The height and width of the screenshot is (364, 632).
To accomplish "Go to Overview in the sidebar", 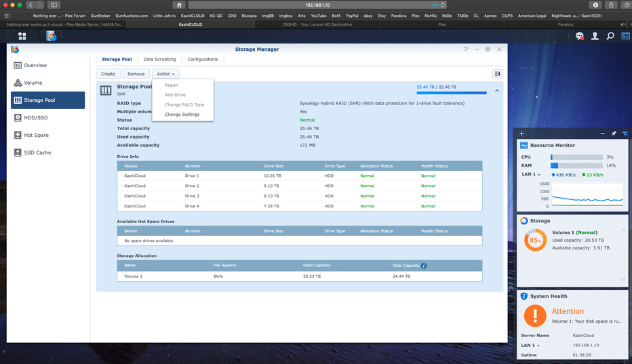I will (x=35, y=65).
